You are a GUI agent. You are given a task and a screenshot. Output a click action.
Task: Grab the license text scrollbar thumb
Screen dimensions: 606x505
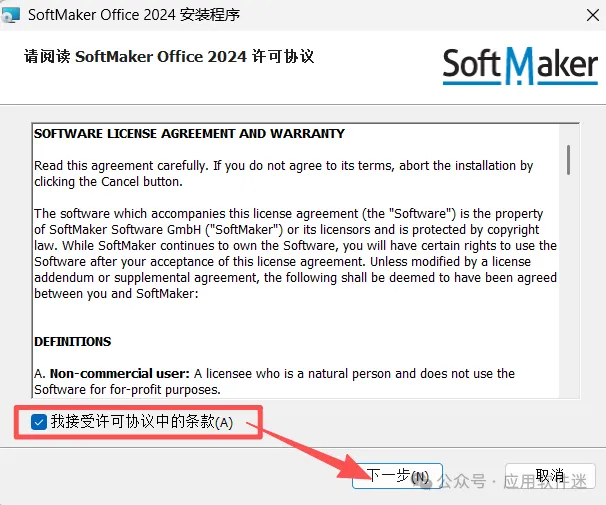tap(568, 160)
